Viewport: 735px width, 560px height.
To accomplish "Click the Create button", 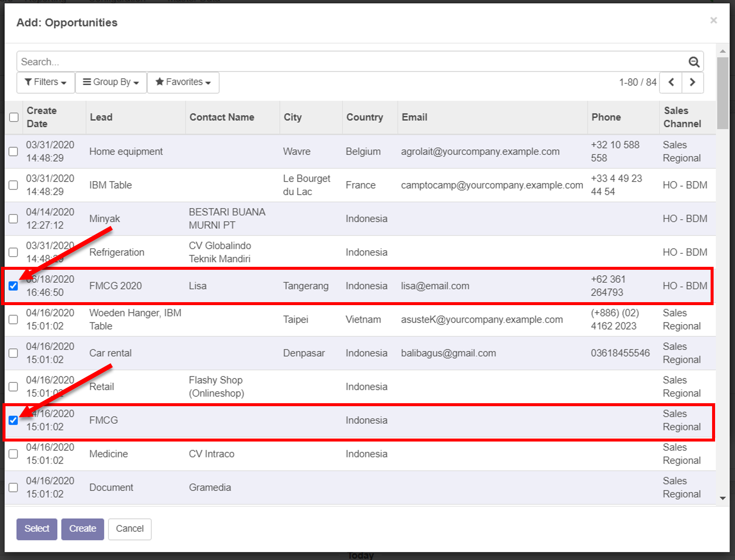I will [x=83, y=529].
